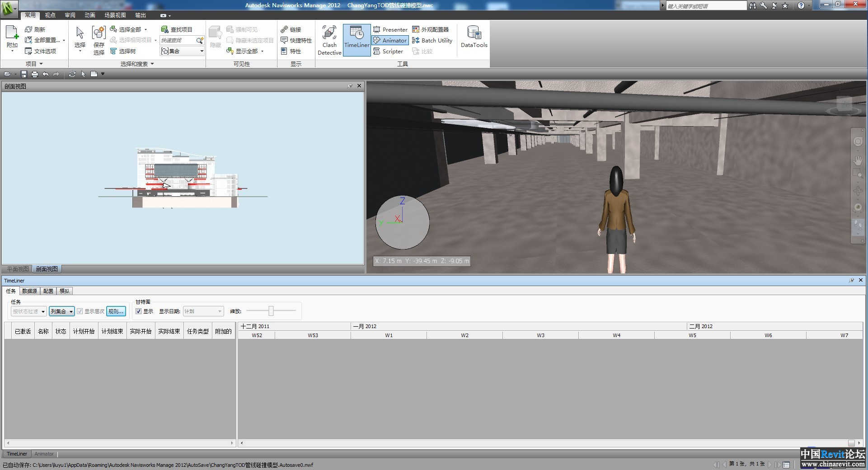The width and height of the screenshot is (868, 470).
Task: Click the save icon in quick access toolbar
Action: pyautogui.click(x=24, y=74)
